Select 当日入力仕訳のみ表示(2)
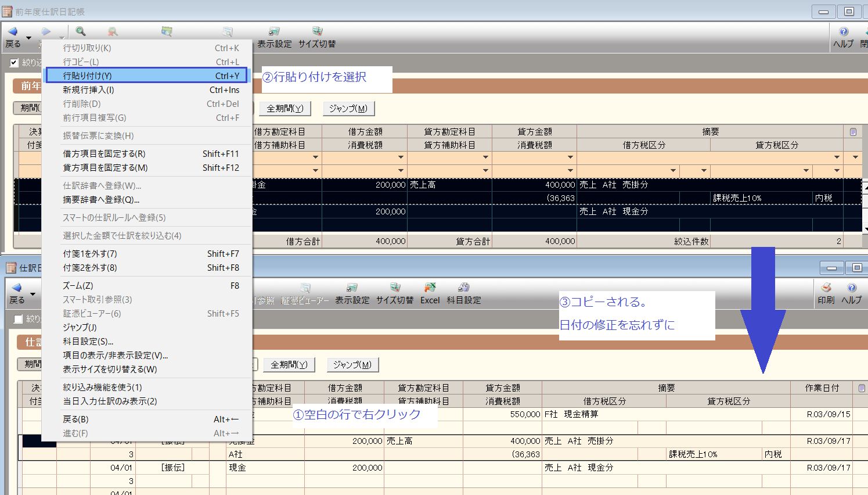 147,401
